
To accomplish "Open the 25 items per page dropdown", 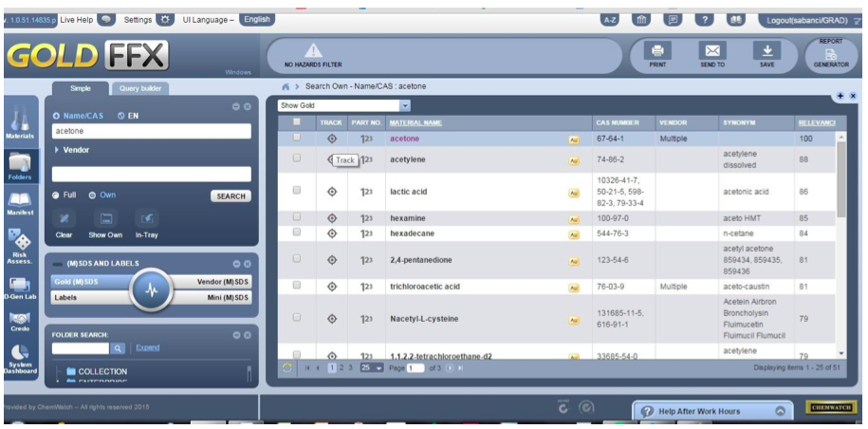I will (x=372, y=367).
